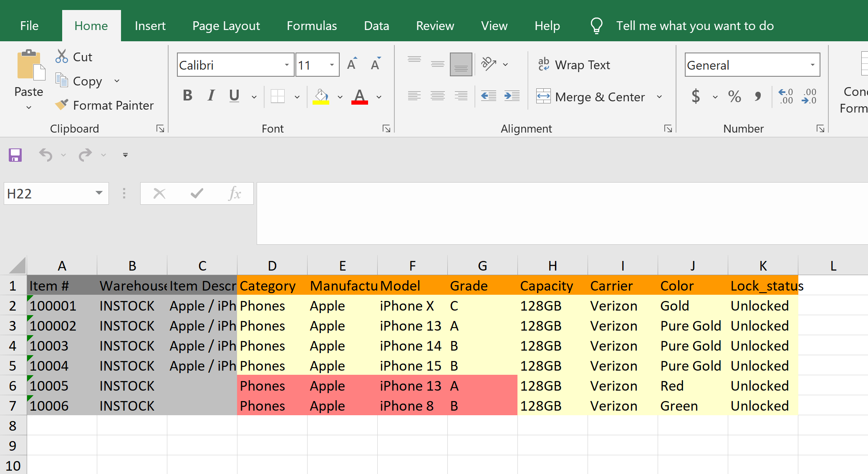Confirm entry with checkmark icon
The height and width of the screenshot is (474, 868).
[197, 193]
